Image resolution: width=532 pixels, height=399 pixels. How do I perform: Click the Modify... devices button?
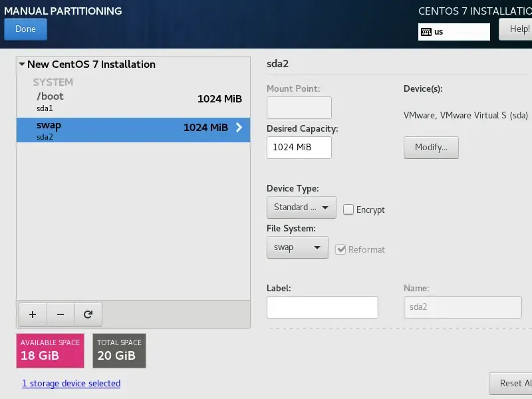pos(431,147)
